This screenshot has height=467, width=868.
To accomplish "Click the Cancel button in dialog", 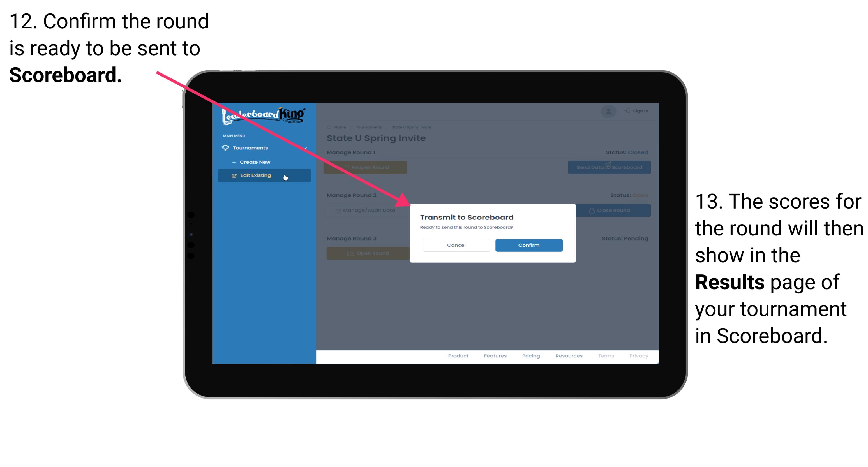I will coord(456,244).
